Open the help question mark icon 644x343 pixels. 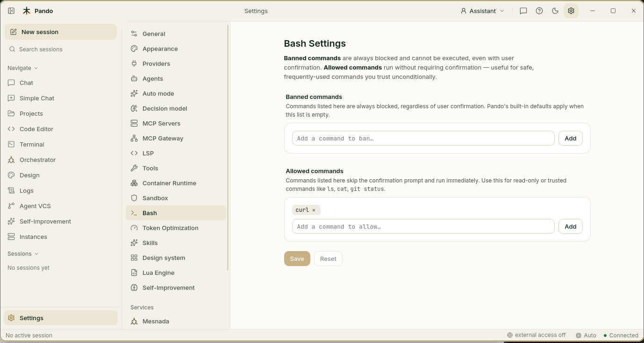point(539,11)
